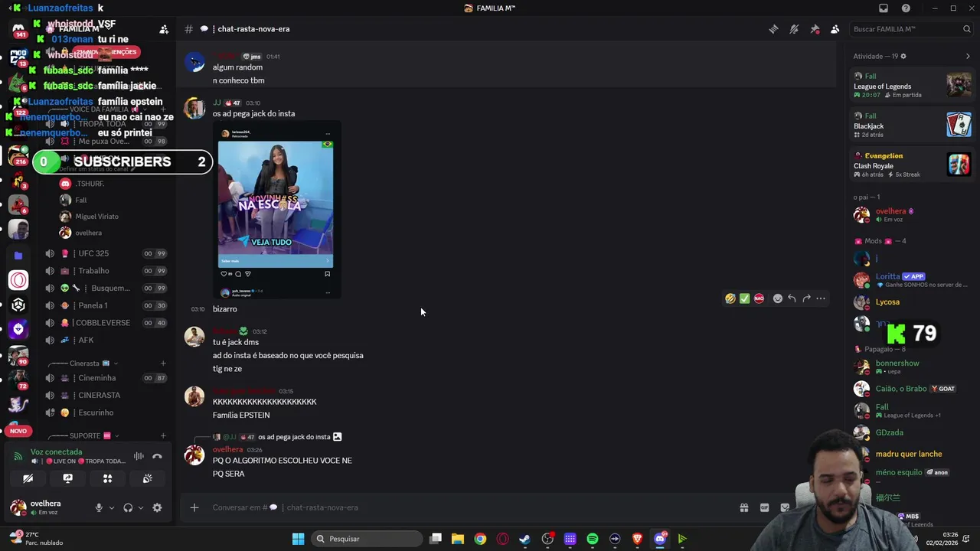Open Voz conectada connection info
980x551 pixels.
(x=56, y=452)
